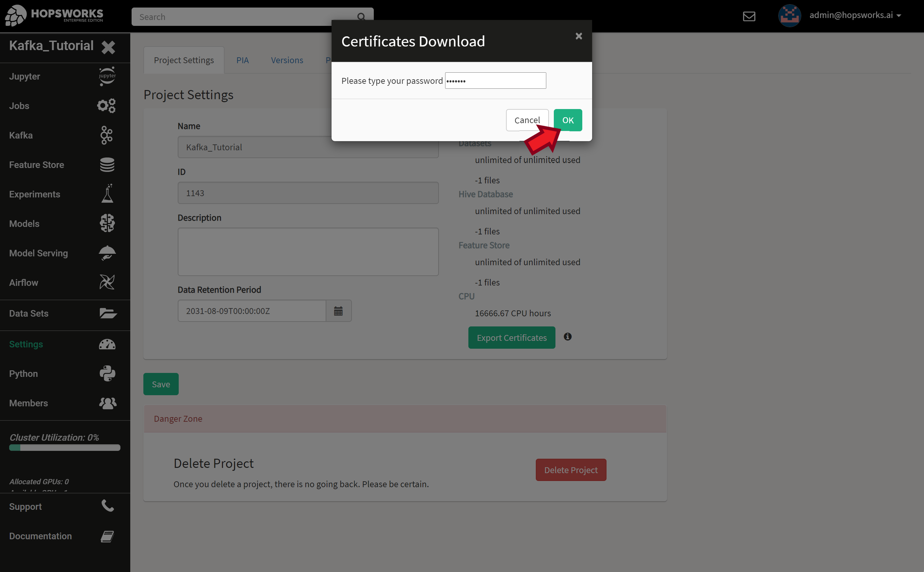The width and height of the screenshot is (924, 572).
Task: Open Model Serving from the sidebar
Action: coord(38,253)
